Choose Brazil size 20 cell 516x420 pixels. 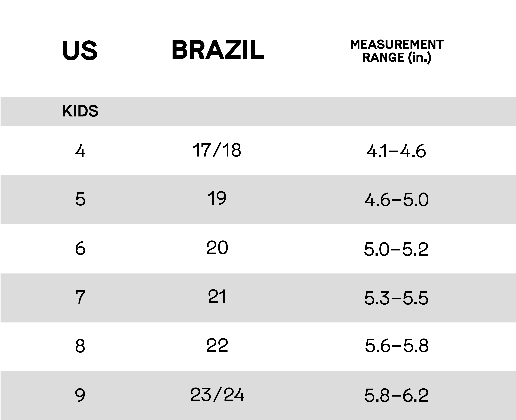(217, 248)
